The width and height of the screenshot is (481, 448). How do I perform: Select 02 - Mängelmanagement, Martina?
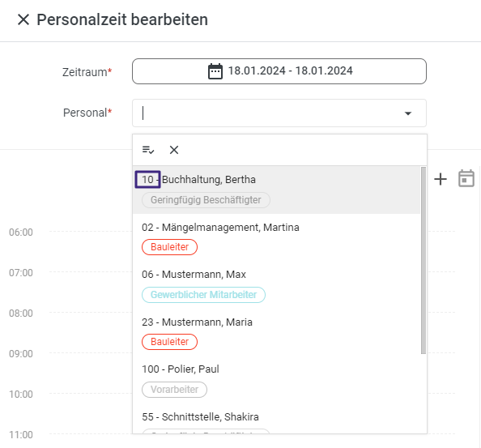(276, 237)
